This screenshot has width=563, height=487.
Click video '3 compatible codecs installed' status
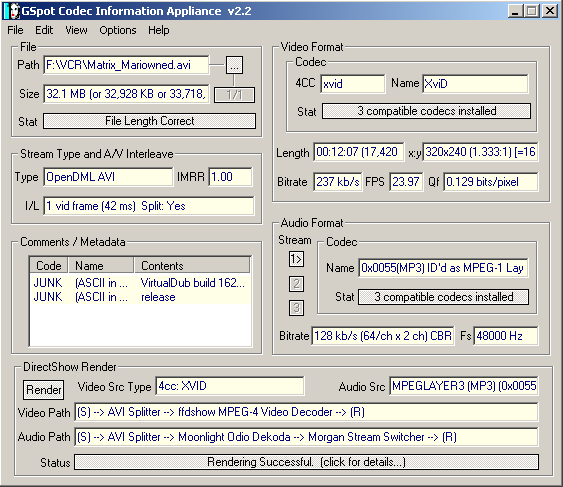[x=426, y=111]
